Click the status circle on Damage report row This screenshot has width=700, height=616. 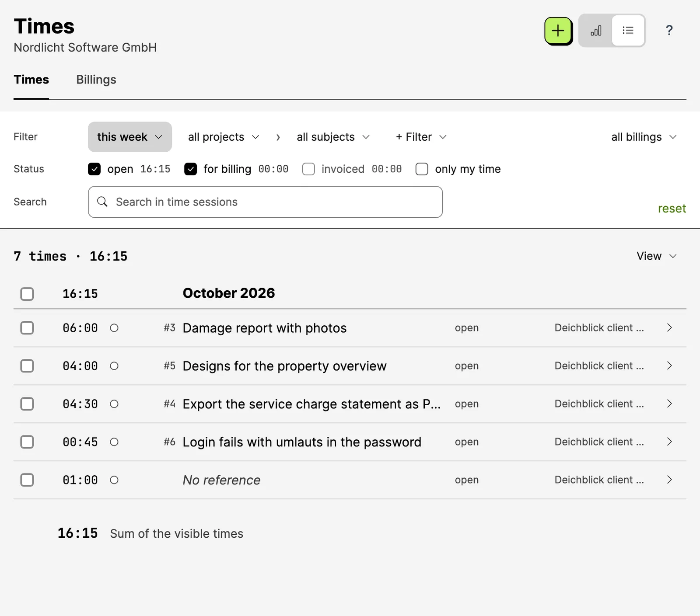pyautogui.click(x=114, y=328)
